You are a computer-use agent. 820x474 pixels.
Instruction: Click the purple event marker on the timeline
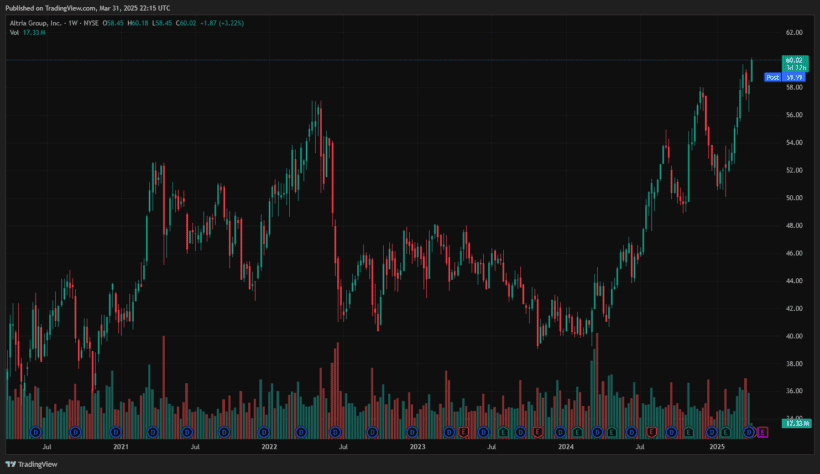[764, 431]
